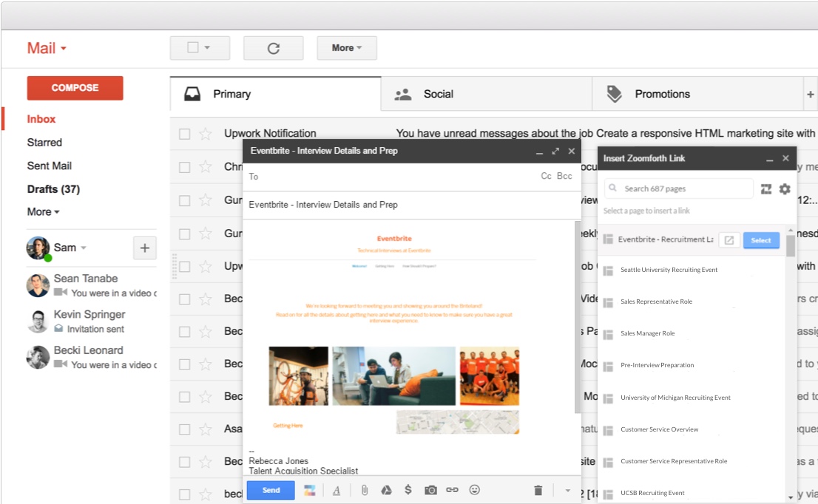Click Becki Leonard's avatar in chat list

tap(38, 357)
